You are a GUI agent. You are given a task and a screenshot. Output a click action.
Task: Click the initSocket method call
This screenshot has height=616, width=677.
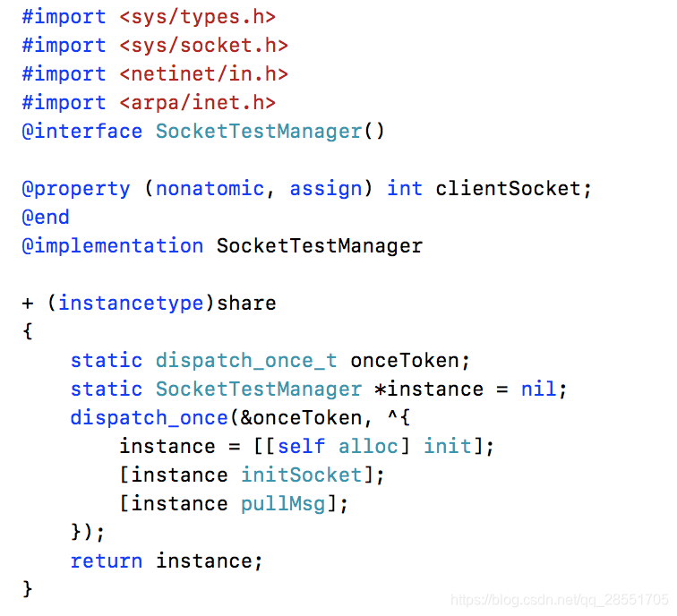coord(301,475)
